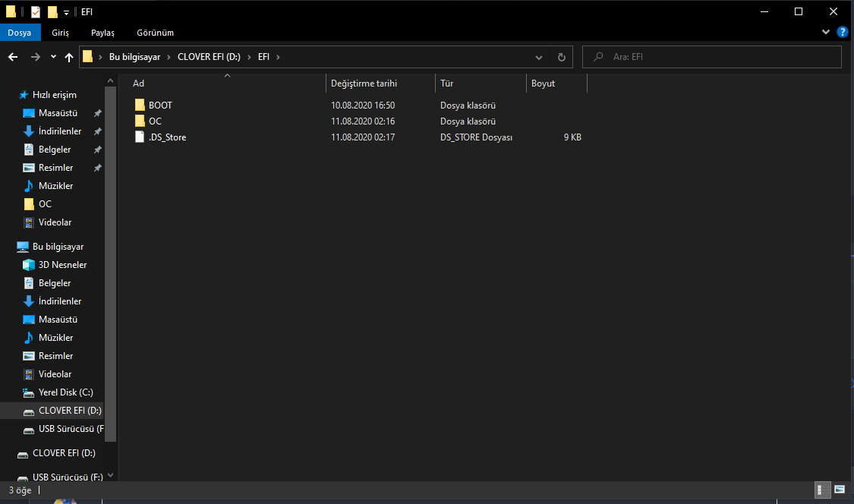854x504 pixels.
Task: Unpin Masaüstü from Quick Access
Action: tap(97, 112)
